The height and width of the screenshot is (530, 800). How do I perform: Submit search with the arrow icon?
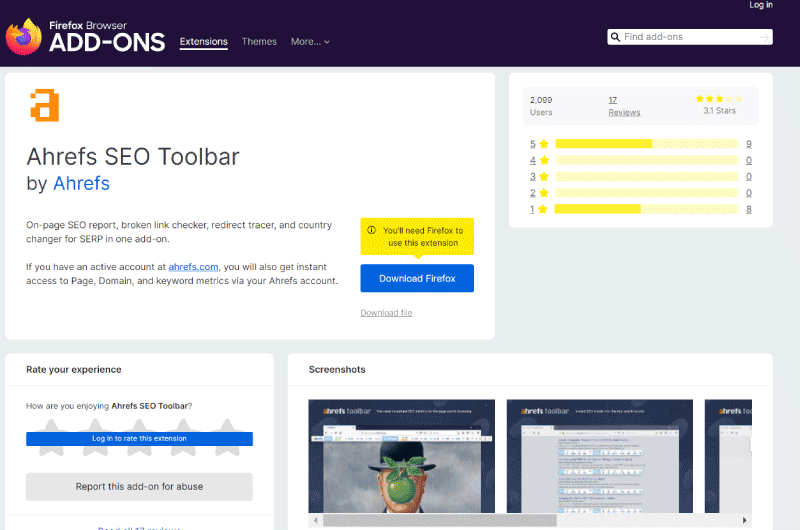point(764,37)
